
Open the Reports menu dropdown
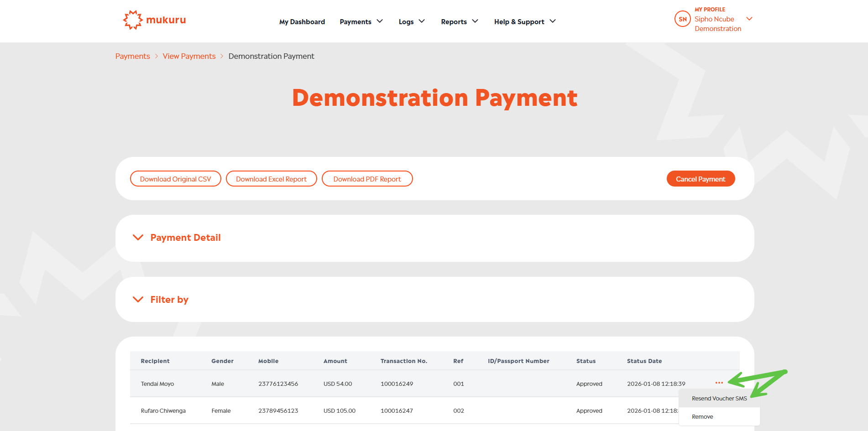click(459, 21)
